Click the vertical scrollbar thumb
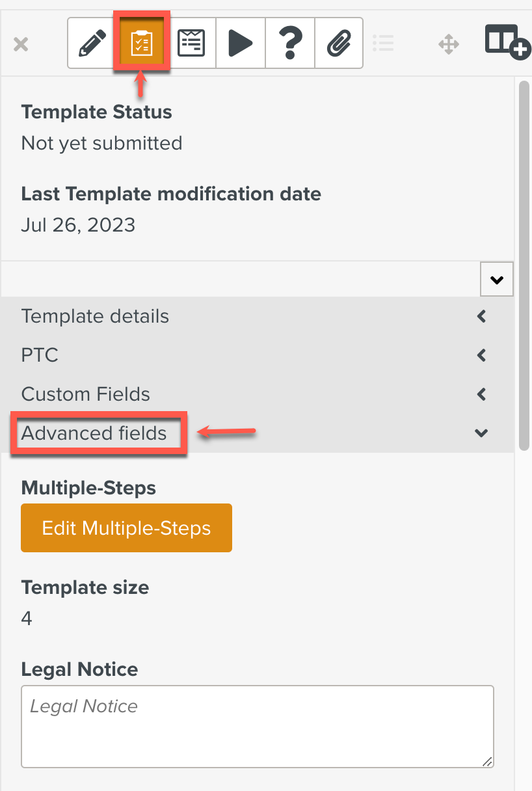Viewport: 532px width, 791px height. (524, 260)
